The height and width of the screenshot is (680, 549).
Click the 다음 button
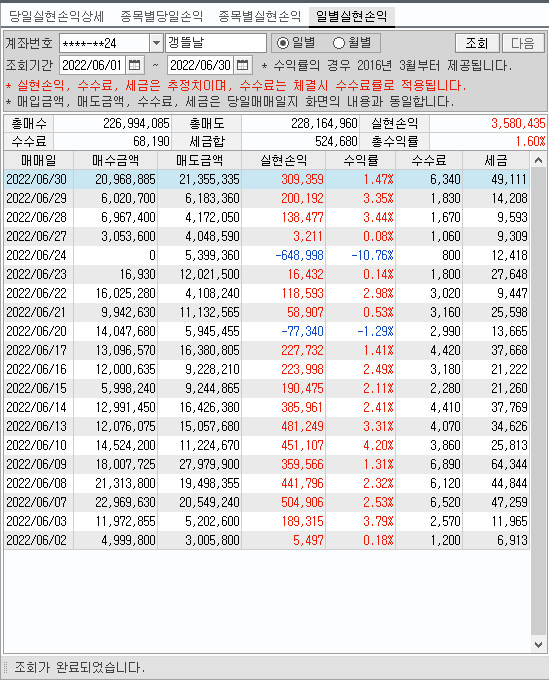click(523, 43)
